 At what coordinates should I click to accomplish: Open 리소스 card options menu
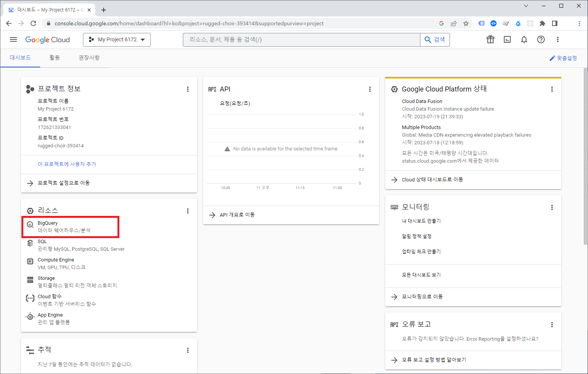tap(188, 211)
